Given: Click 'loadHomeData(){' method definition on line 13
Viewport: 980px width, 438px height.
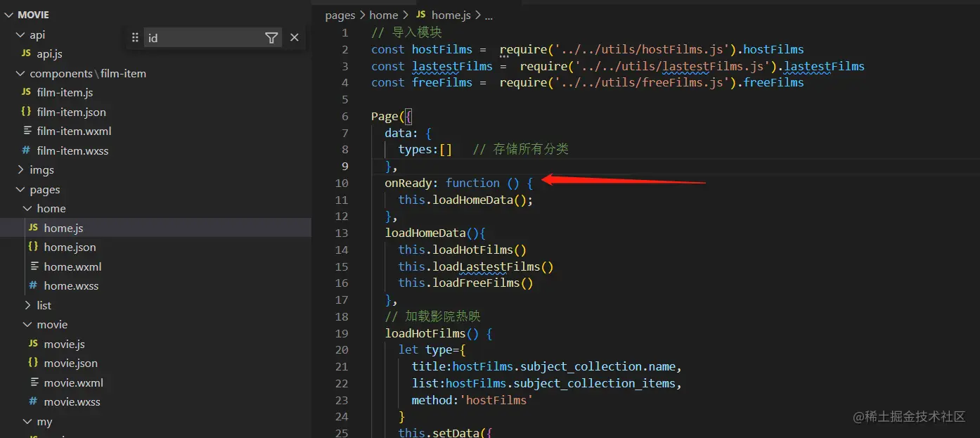Looking at the screenshot, I should (x=435, y=233).
